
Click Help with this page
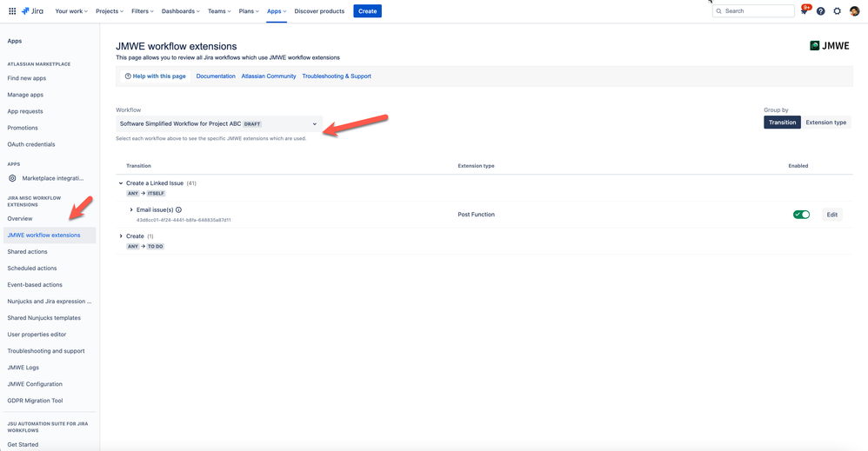(155, 76)
